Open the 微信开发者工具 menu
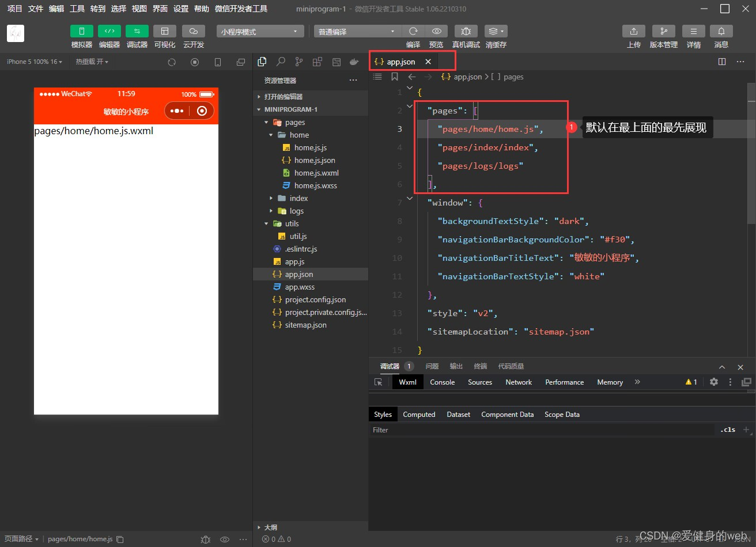The width and height of the screenshot is (756, 547). (241, 9)
